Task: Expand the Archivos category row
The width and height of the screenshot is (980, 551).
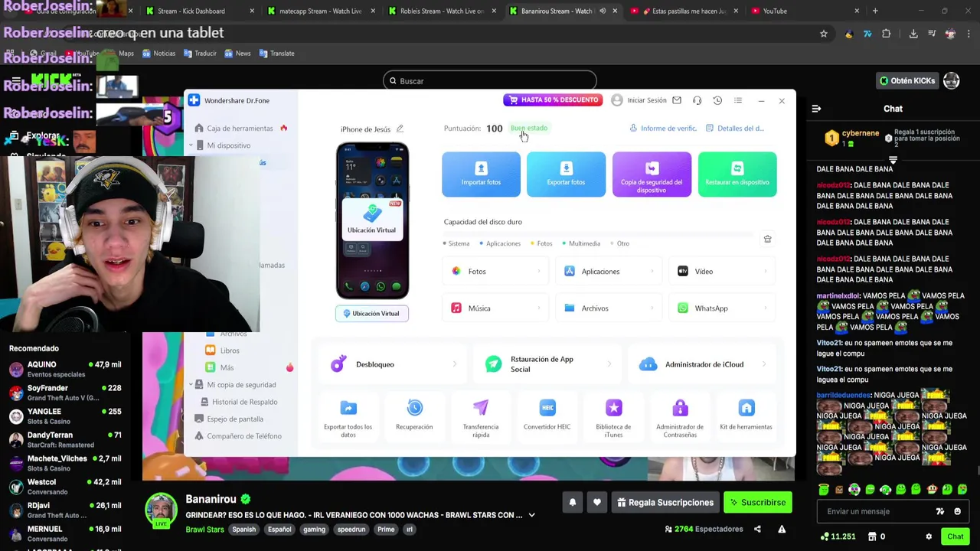Action: tap(609, 308)
